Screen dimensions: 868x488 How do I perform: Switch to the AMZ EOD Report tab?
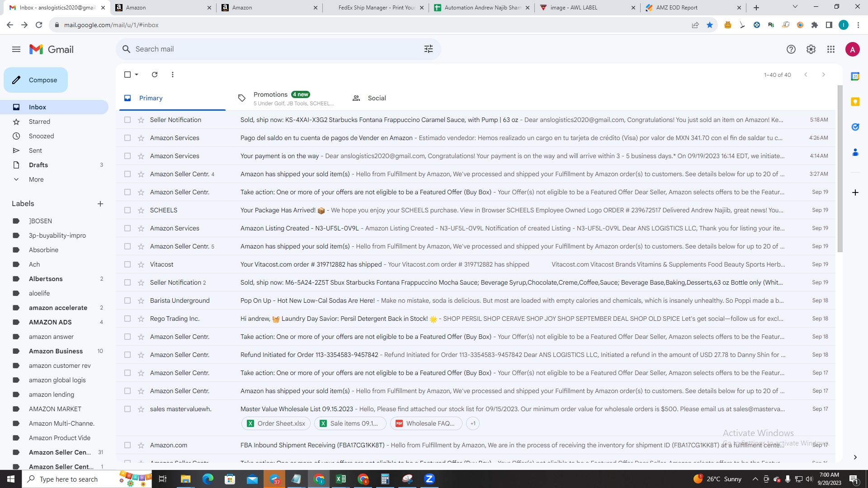point(693,8)
